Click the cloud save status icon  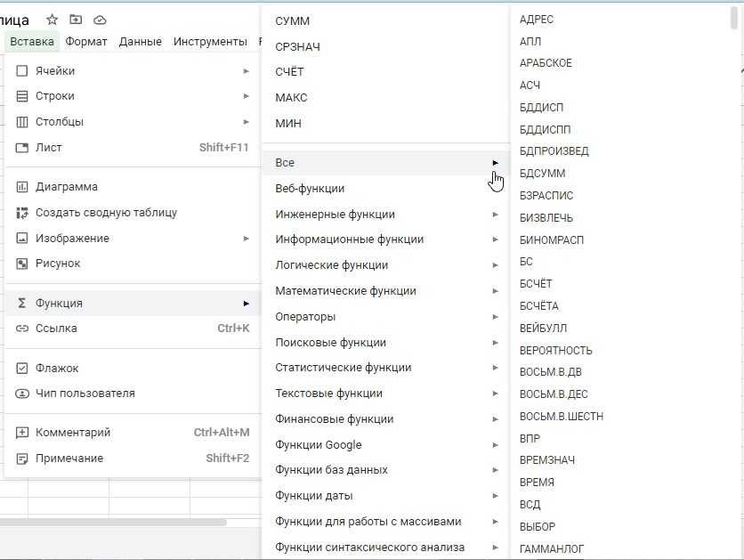100,20
